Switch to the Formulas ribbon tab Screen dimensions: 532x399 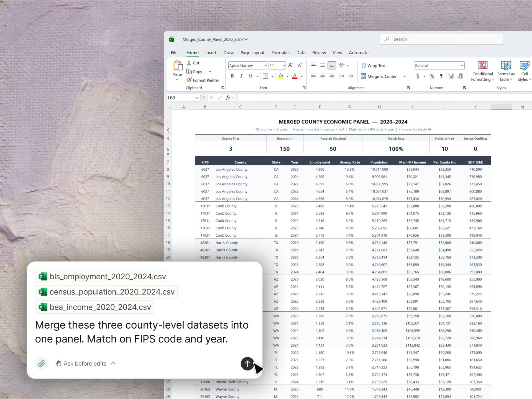click(x=280, y=53)
